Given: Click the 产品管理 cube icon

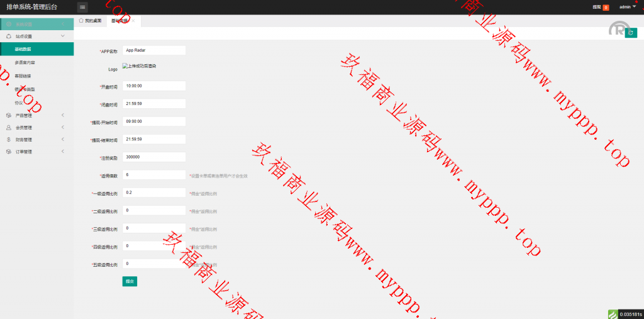Looking at the screenshot, I should (x=8, y=115).
